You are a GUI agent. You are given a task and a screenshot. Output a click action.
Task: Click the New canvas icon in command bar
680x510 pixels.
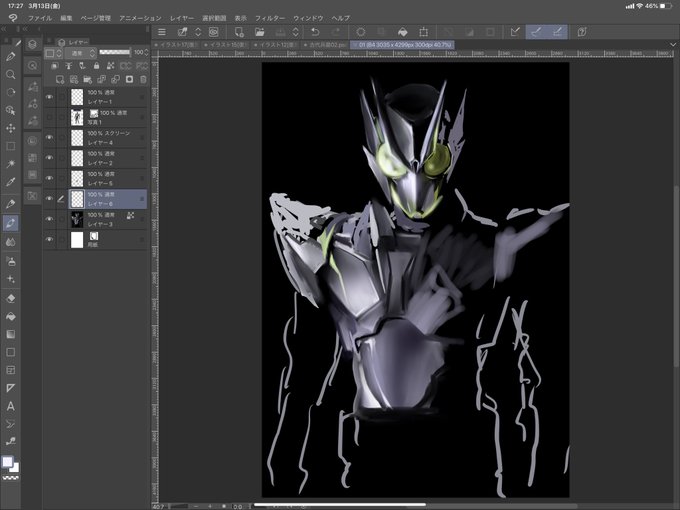pyautogui.click(x=239, y=32)
